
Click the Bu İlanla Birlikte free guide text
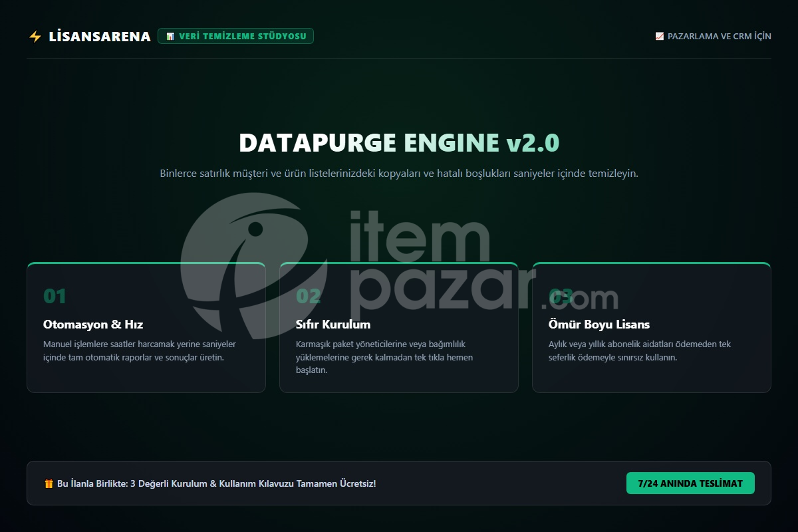coord(216,483)
